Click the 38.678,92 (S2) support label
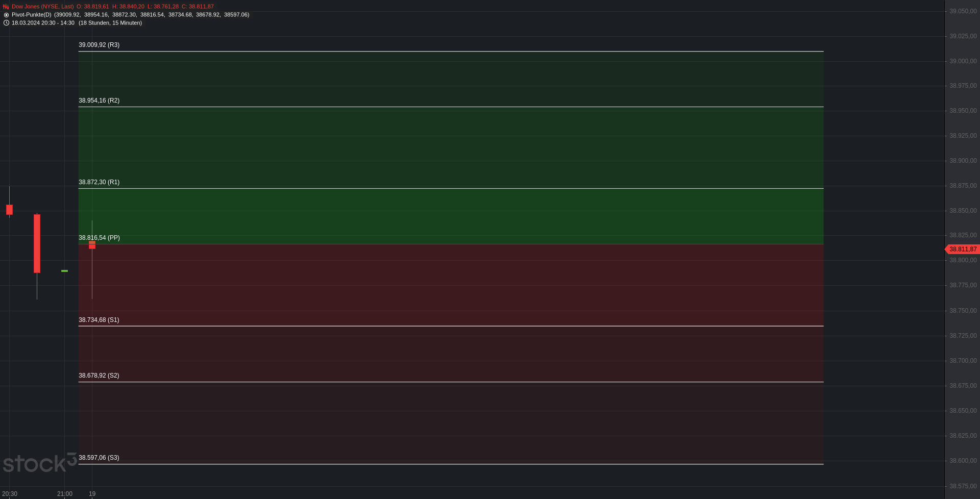980x499 pixels. click(x=99, y=376)
